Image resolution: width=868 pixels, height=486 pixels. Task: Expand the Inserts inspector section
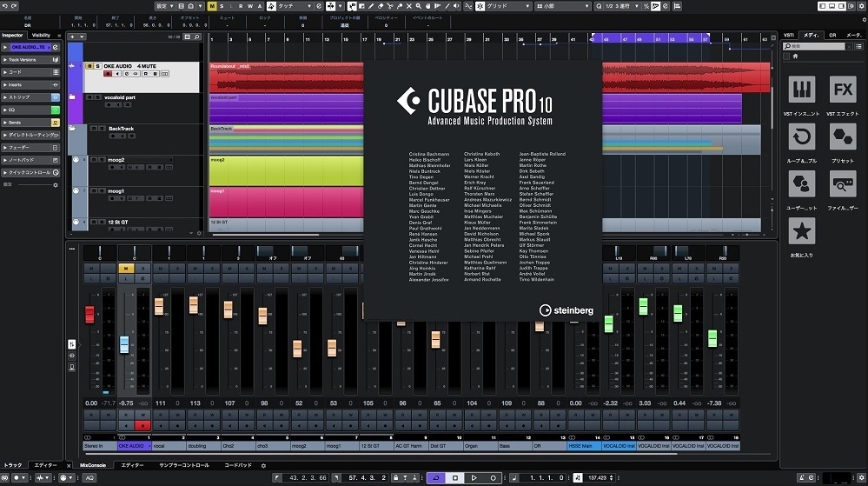[30, 85]
